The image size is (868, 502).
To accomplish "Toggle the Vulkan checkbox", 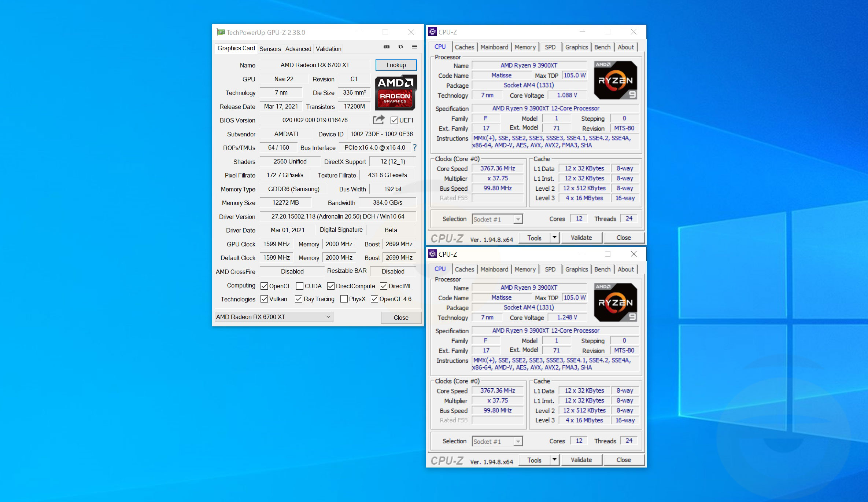I will pyautogui.click(x=264, y=299).
